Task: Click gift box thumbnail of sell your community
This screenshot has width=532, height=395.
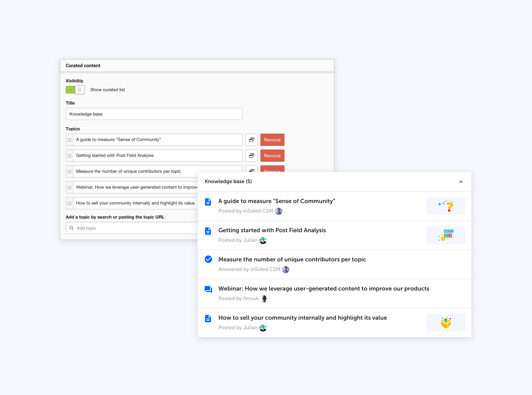Action: 446,323
